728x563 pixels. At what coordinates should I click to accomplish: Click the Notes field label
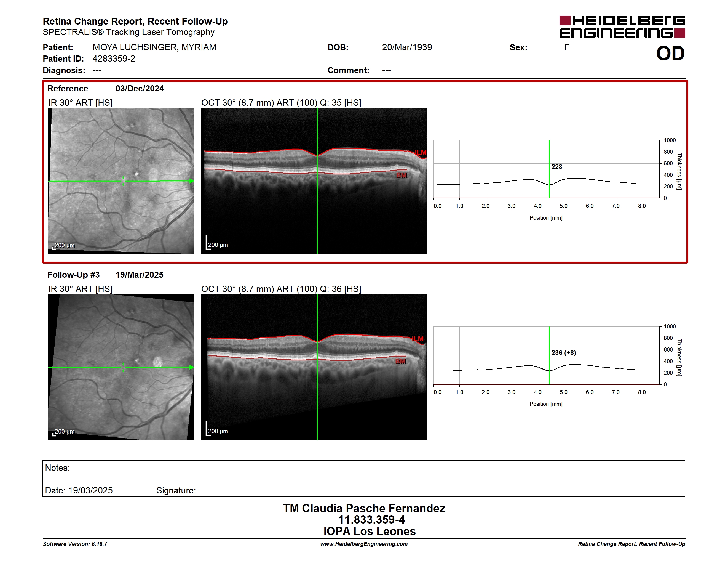point(57,468)
